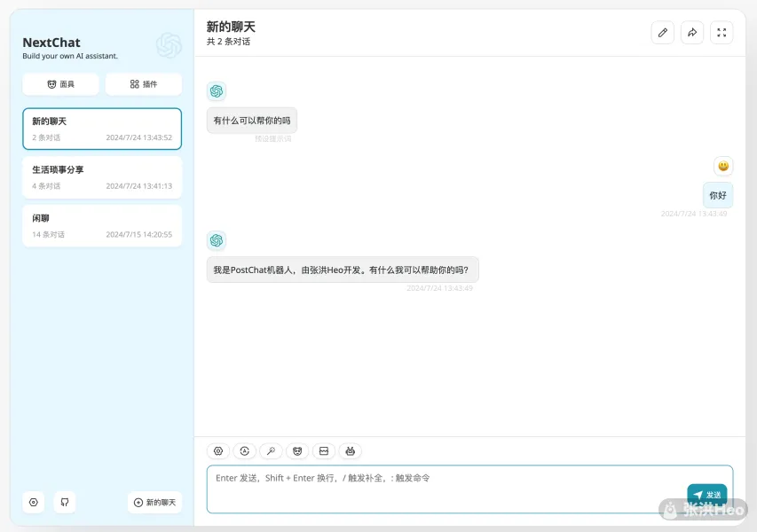Viewport: 757px width, 532px height.
Task: Open masks via the toolbar mask icon
Action: [297, 451]
